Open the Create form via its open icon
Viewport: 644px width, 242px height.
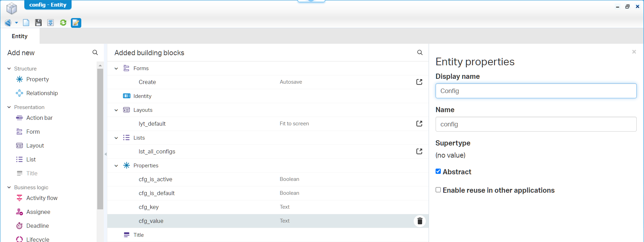[x=419, y=82]
